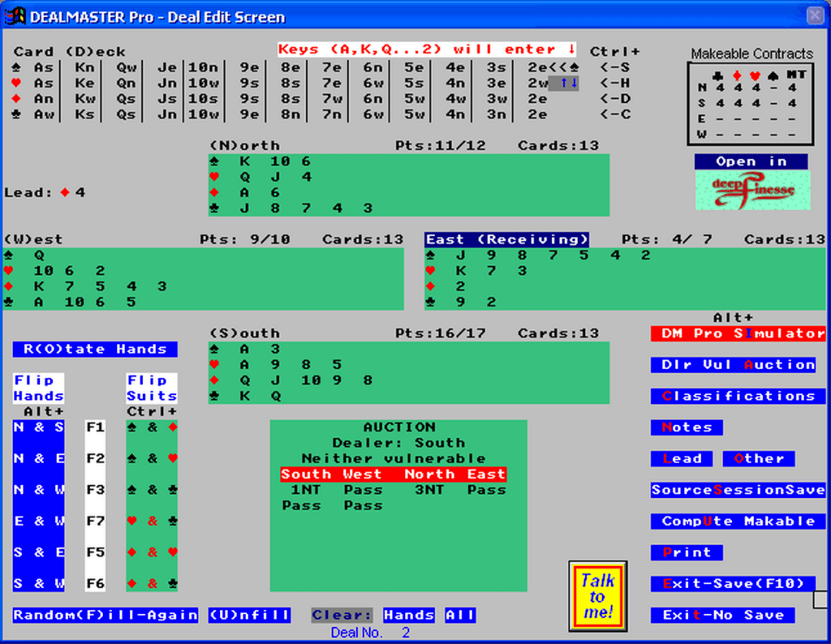
Task: Click Random(F)ill-Again button
Action: [105, 615]
